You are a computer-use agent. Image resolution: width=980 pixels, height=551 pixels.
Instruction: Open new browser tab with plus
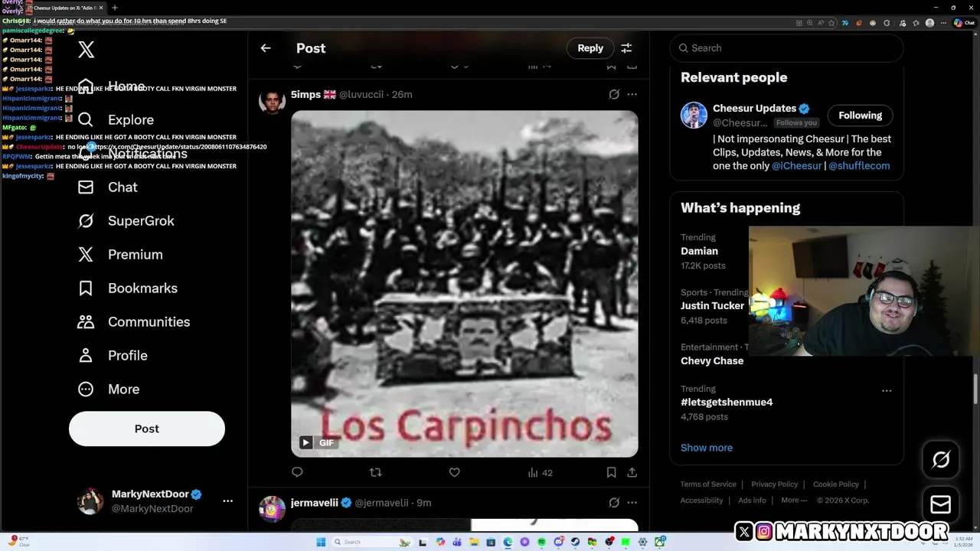click(x=114, y=8)
